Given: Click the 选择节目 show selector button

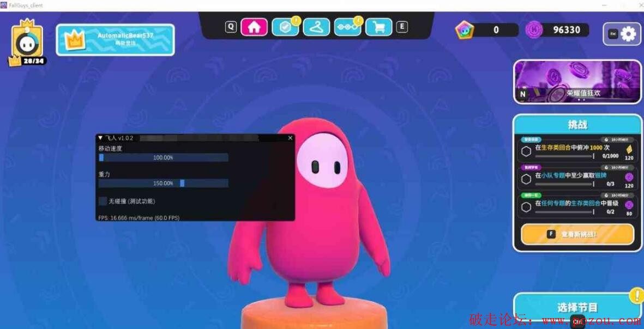Looking at the screenshot, I should [577, 307].
